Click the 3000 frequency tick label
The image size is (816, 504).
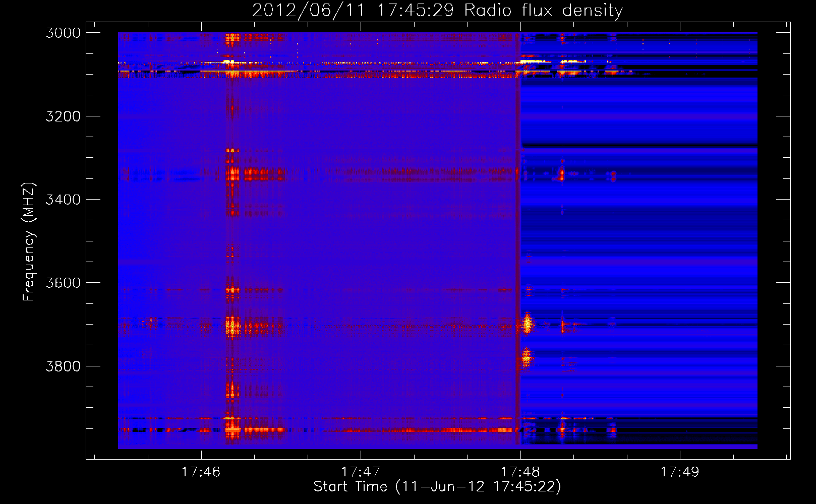63,33
